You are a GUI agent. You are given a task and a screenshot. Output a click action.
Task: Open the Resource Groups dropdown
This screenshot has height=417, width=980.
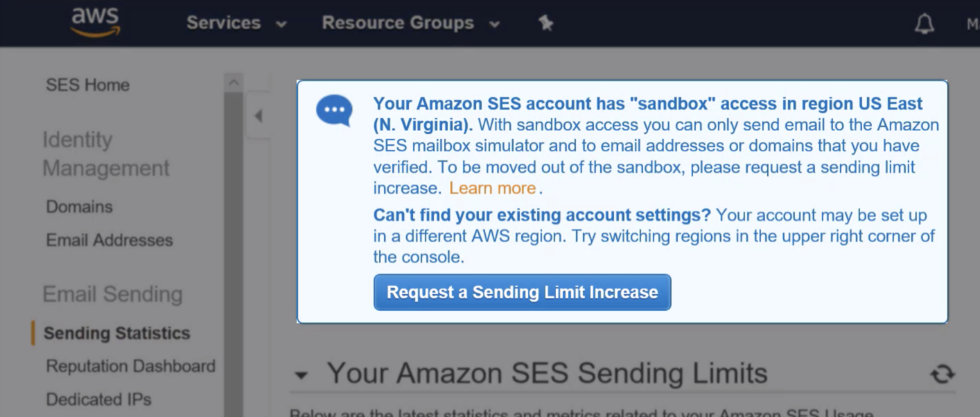pyautogui.click(x=396, y=22)
